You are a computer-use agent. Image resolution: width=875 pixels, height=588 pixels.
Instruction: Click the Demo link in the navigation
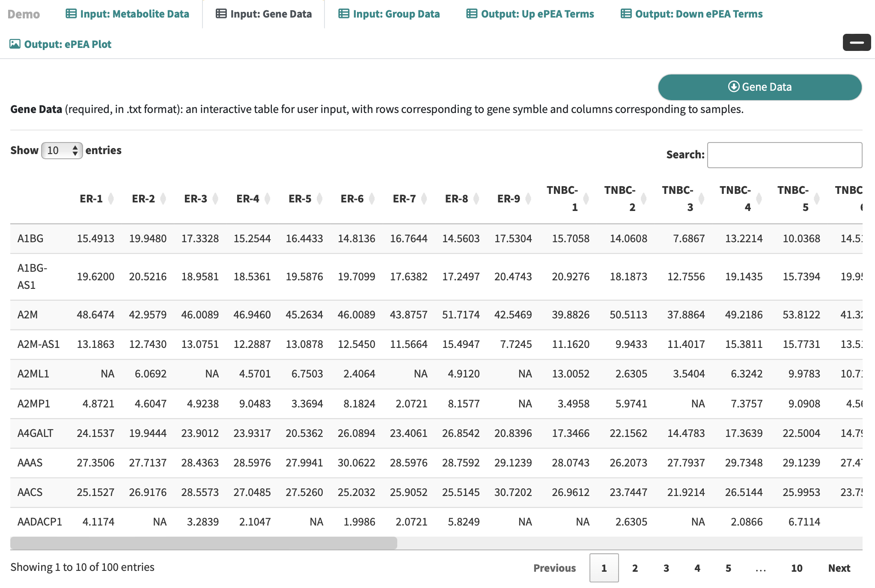[x=24, y=14]
